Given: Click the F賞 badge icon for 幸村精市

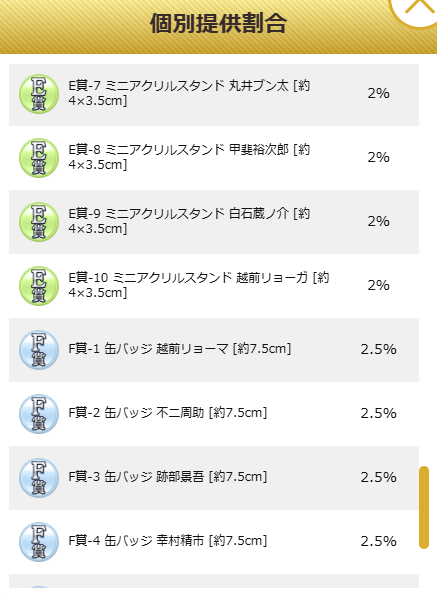Looking at the screenshot, I should pos(39,542).
